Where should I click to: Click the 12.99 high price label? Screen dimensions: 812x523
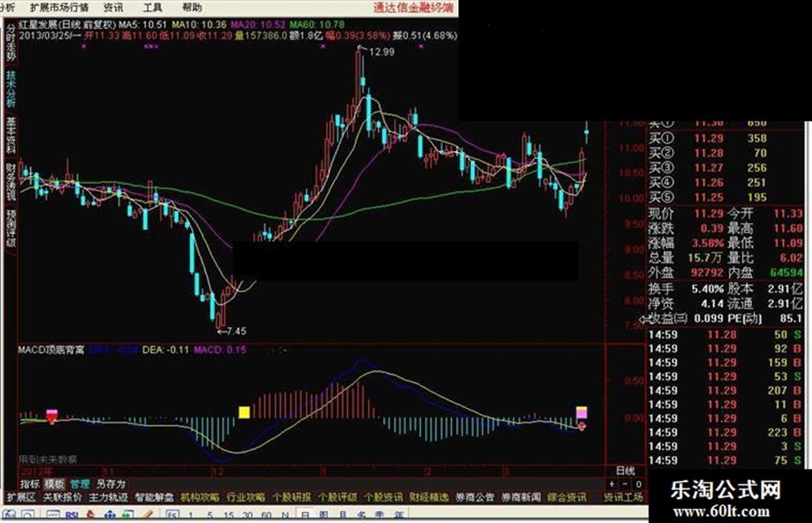click(x=382, y=52)
